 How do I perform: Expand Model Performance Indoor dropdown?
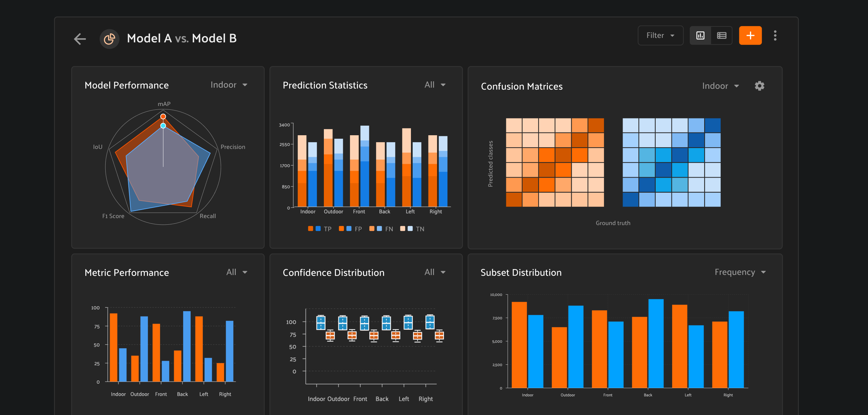[x=229, y=85]
